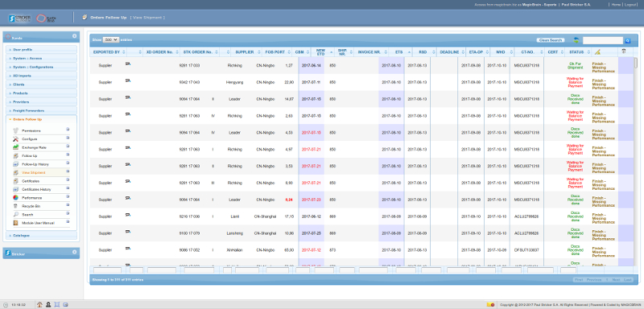The height and width of the screenshot is (309, 644).
Task: Click the fullscreen icon in bottom status bar
Action: click(56, 304)
